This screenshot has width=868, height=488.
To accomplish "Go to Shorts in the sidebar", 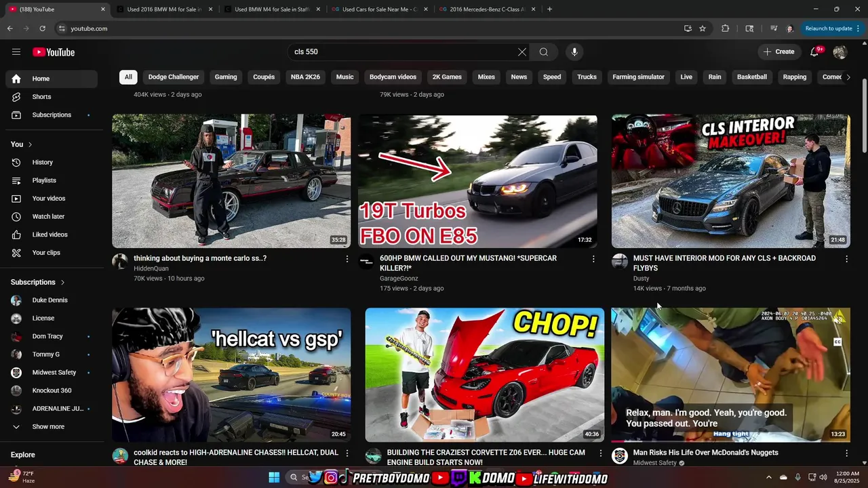I will coord(52,97).
